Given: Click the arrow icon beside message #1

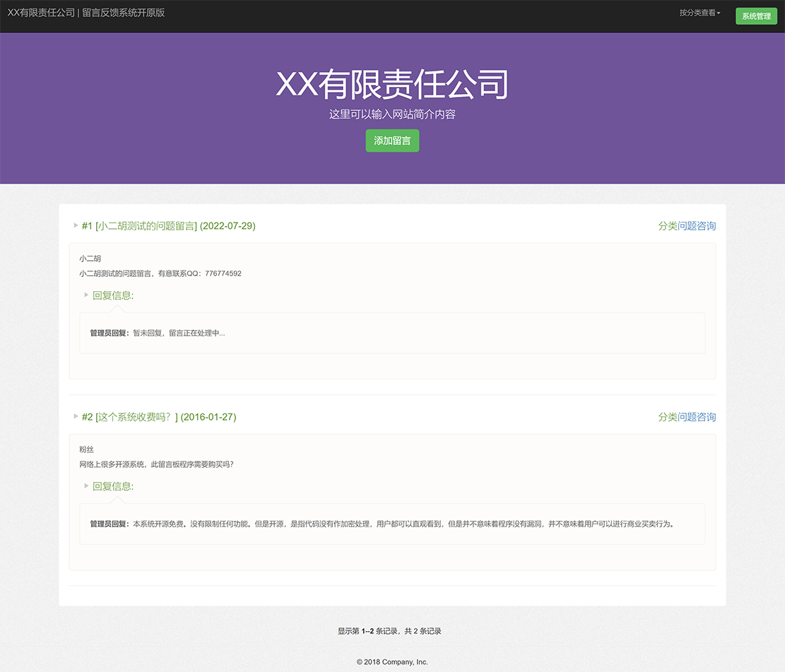Looking at the screenshot, I should tap(76, 225).
